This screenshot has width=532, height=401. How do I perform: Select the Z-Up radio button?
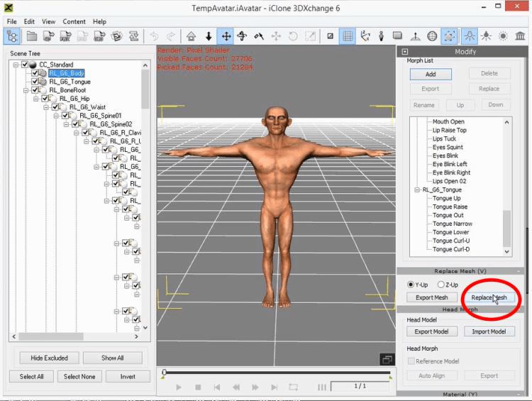pyautogui.click(x=441, y=285)
